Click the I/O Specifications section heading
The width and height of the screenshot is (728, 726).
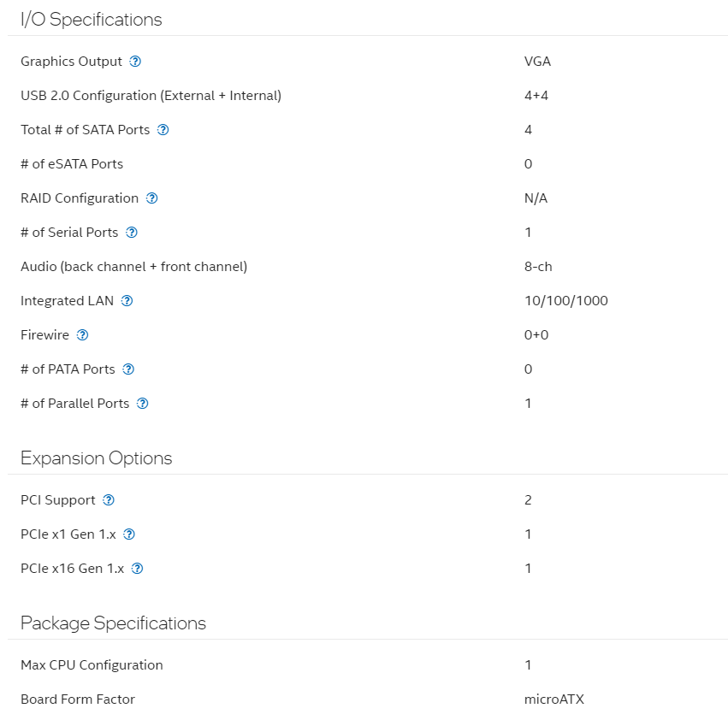point(92,20)
